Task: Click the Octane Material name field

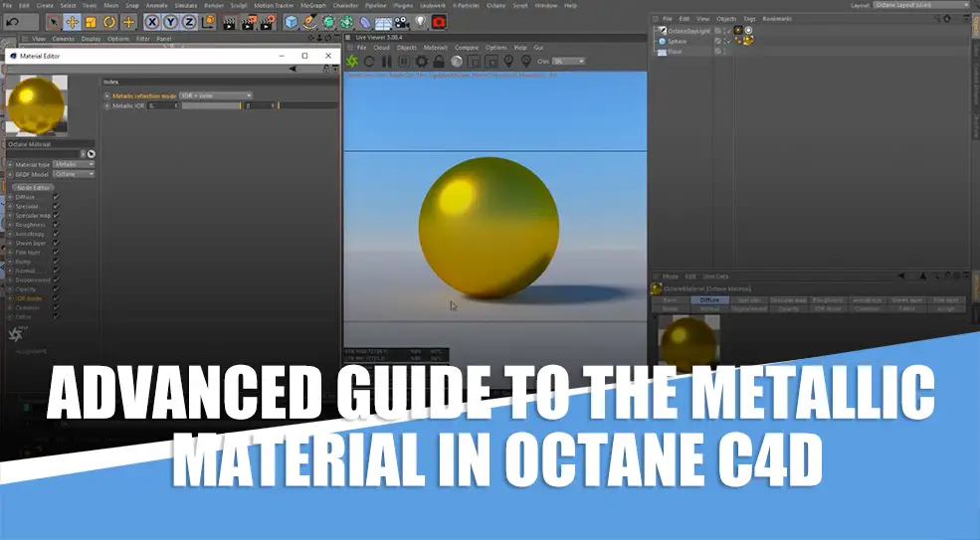Action: tap(50, 144)
